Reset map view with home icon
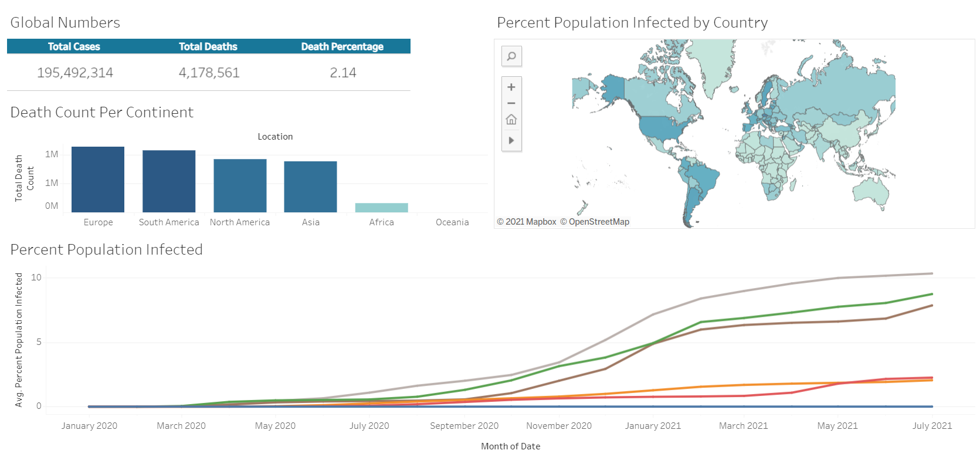Viewport: 980px width, 457px height. tap(511, 120)
